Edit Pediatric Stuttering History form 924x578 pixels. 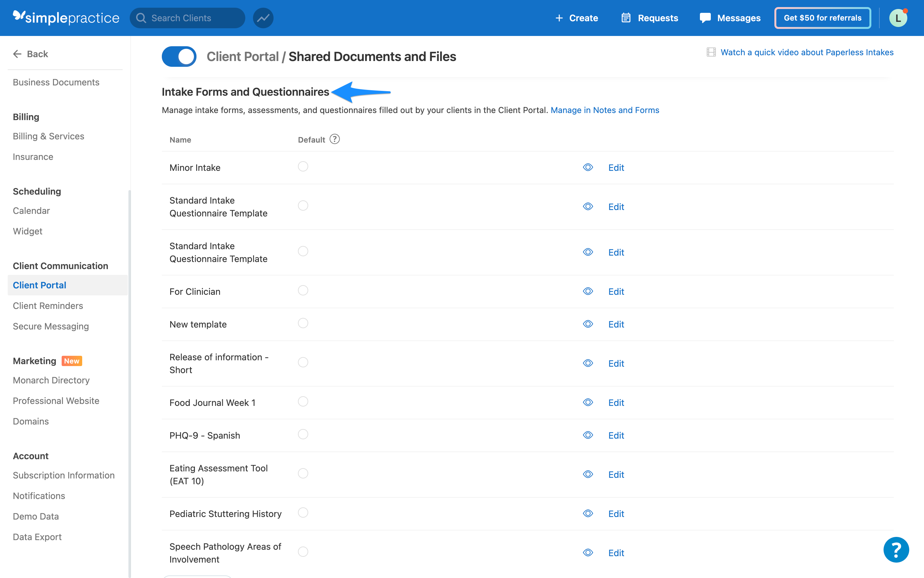pos(616,514)
